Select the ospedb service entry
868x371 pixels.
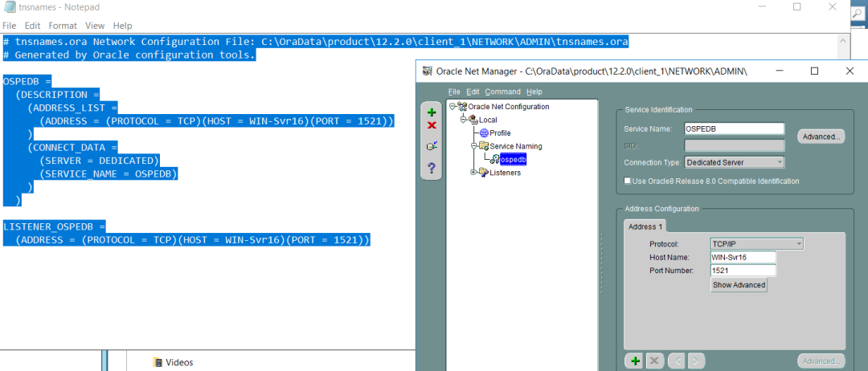[513, 159]
